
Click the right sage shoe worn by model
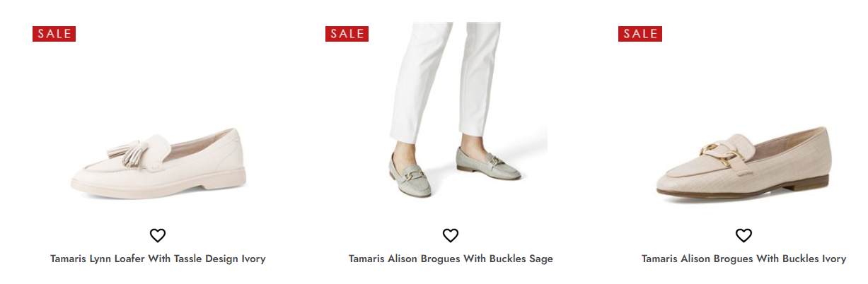pos(487,165)
